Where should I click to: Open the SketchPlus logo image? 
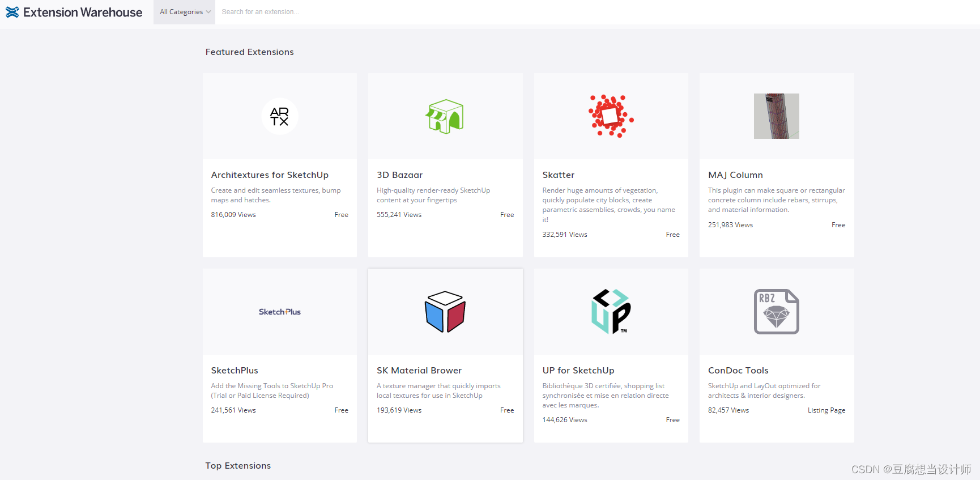pos(280,312)
